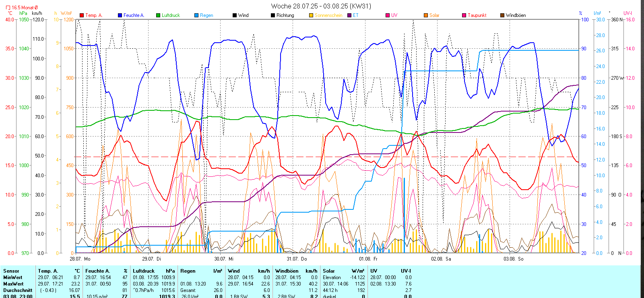Click the purple ET legend square

[x=349, y=15]
